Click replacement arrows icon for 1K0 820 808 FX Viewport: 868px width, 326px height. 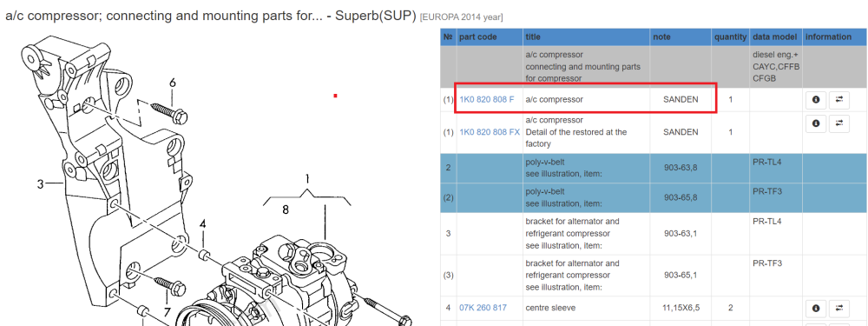pos(838,123)
